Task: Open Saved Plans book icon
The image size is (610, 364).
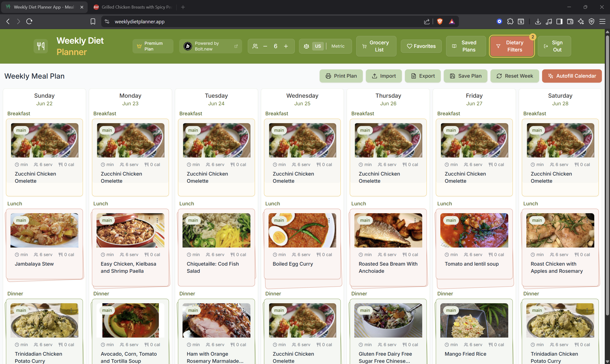Action: tap(454, 46)
